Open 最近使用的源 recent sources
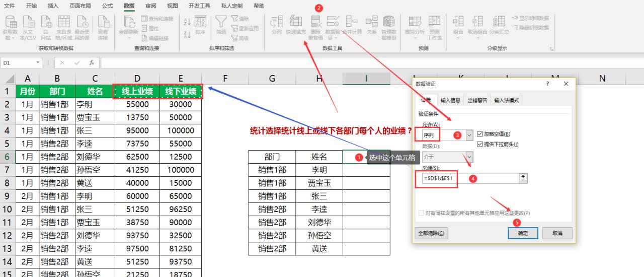644x277 pixels. pos(82,28)
